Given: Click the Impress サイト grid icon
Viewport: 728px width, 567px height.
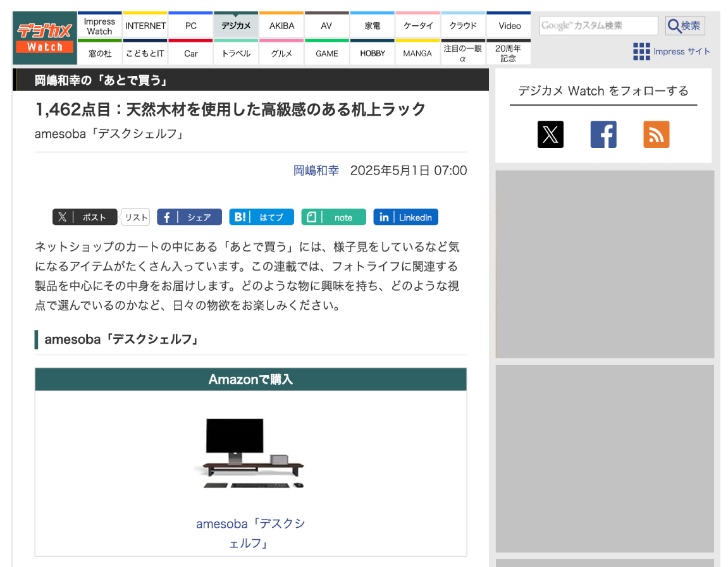Looking at the screenshot, I should pos(641,51).
